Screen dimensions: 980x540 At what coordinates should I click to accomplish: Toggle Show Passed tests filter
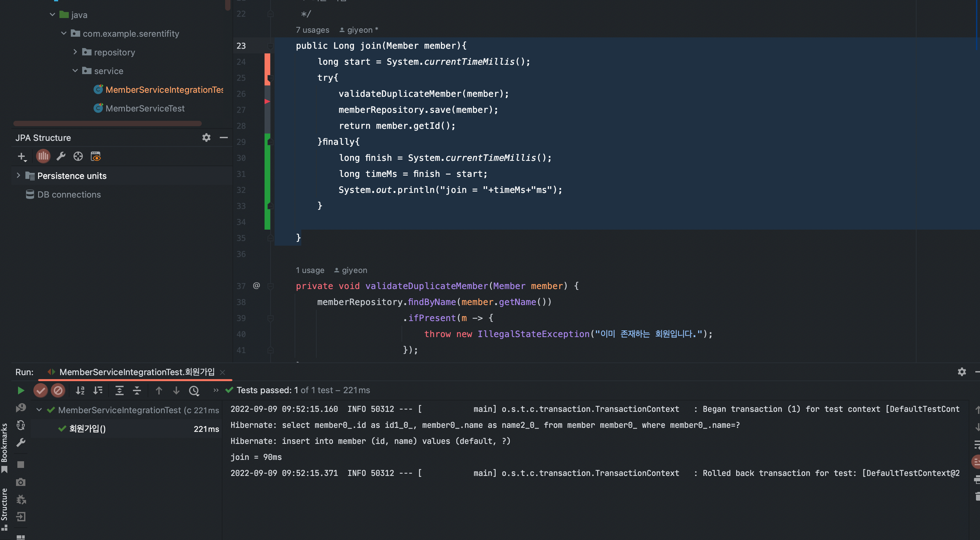(40, 390)
